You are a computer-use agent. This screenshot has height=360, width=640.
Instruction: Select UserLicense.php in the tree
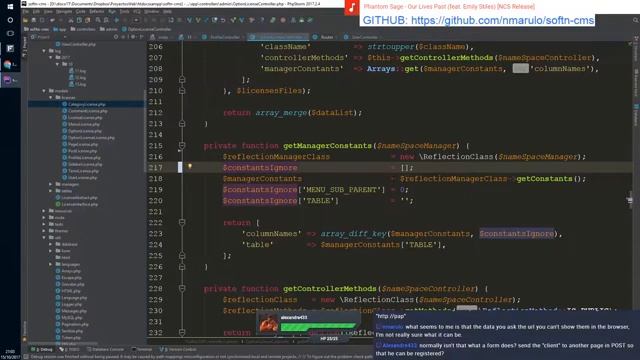(x=83, y=178)
